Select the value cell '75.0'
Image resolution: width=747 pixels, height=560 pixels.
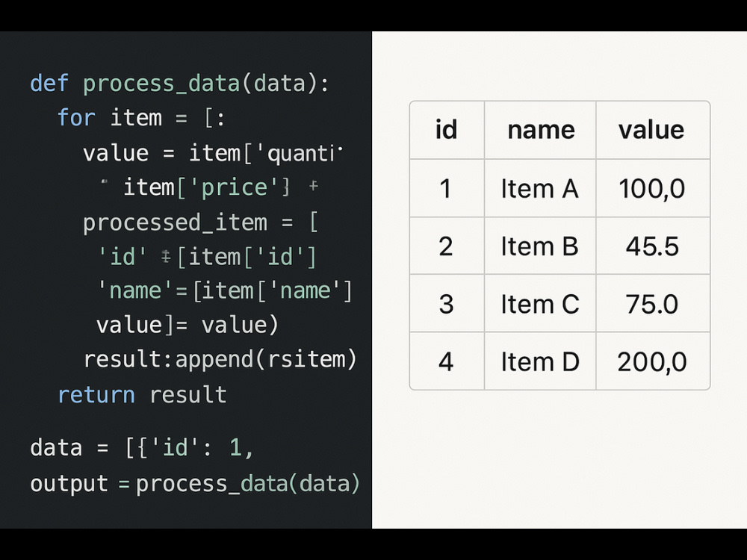click(x=653, y=303)
